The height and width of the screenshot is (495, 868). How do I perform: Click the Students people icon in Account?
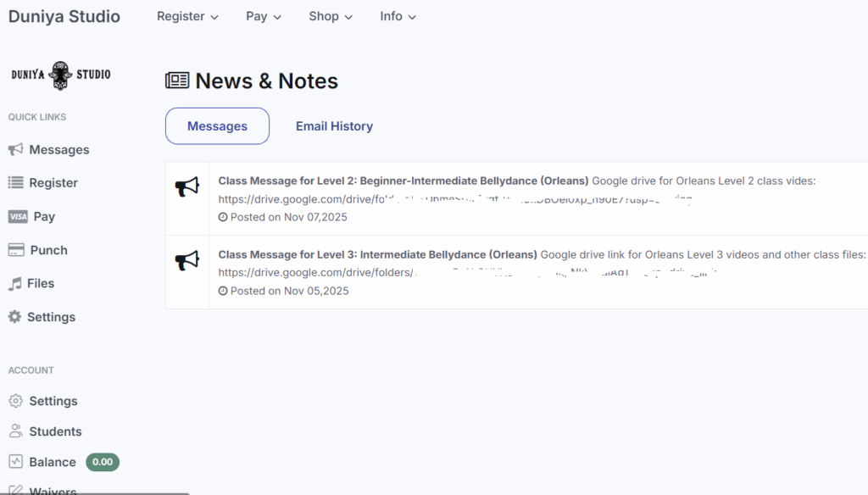(x=15, y=431)
